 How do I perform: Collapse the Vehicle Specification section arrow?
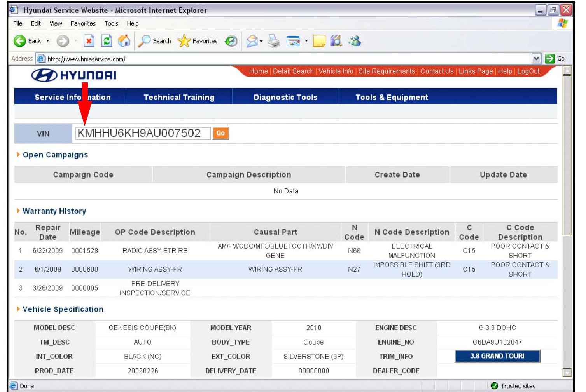[18, 309]
